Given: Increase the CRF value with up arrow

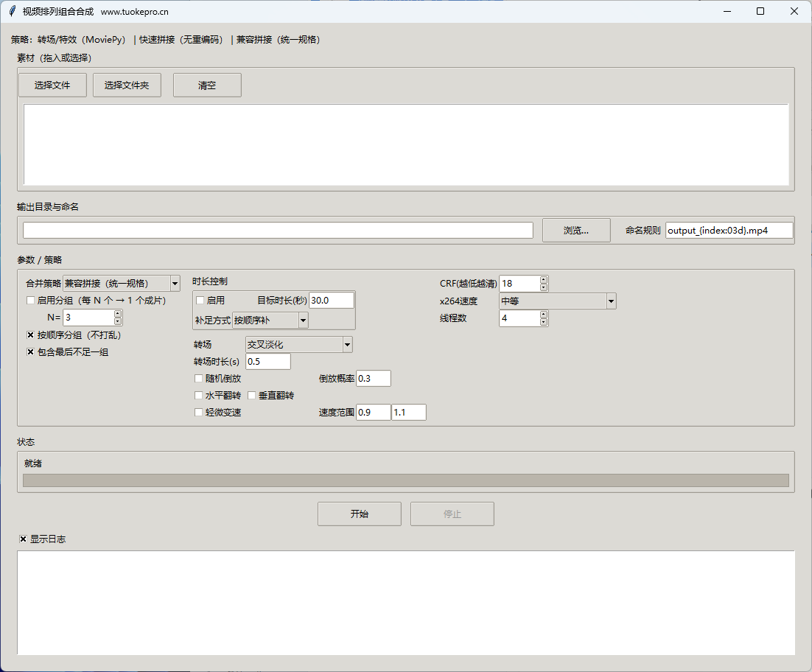Looking at the screenshot, I should 544,280.
